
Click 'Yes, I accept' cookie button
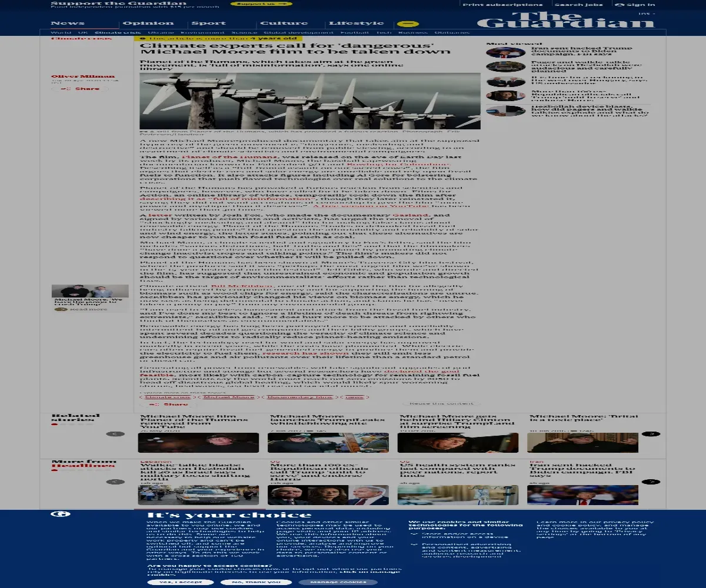[181, 582]
